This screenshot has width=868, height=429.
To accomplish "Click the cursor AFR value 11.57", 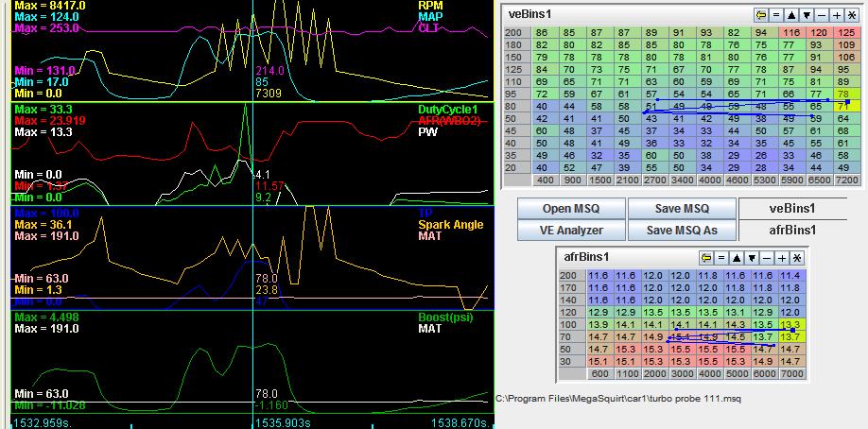I will 269,185.
